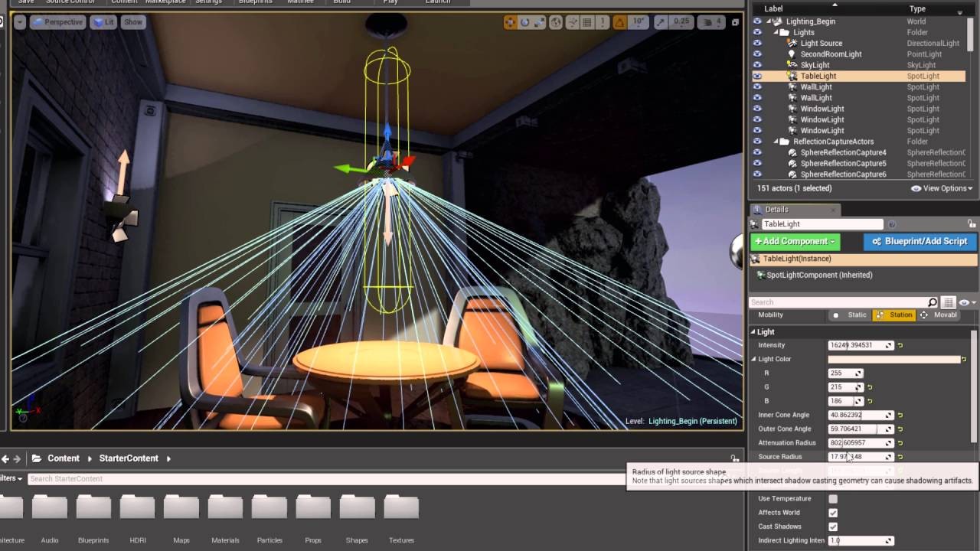The width and height of the screenshot is (980, 551).
Task: Select the scale transform gizmo tool
Action: pos(540,22)
